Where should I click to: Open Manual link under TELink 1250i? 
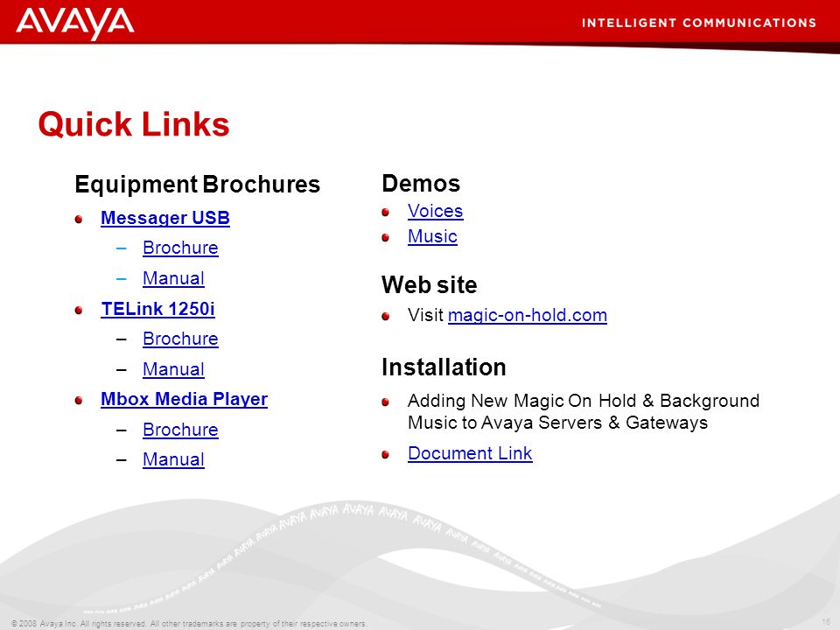click(x=173, y=369)
